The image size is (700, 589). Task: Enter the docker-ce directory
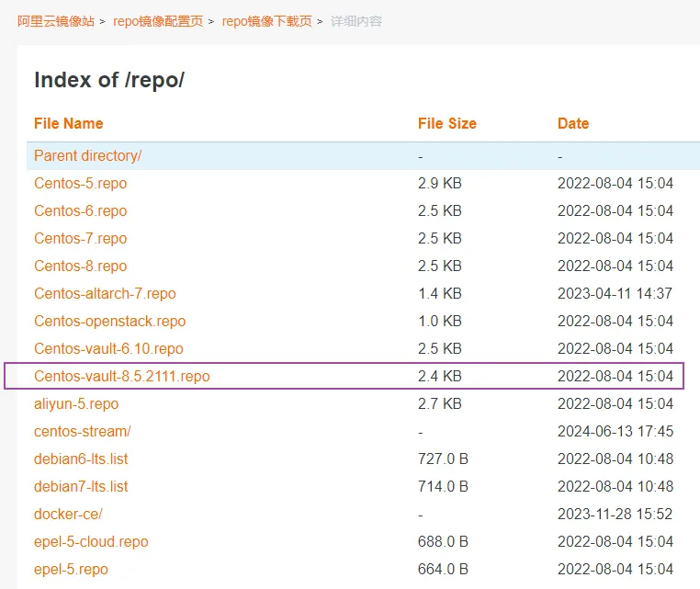(x=68, y=514)
